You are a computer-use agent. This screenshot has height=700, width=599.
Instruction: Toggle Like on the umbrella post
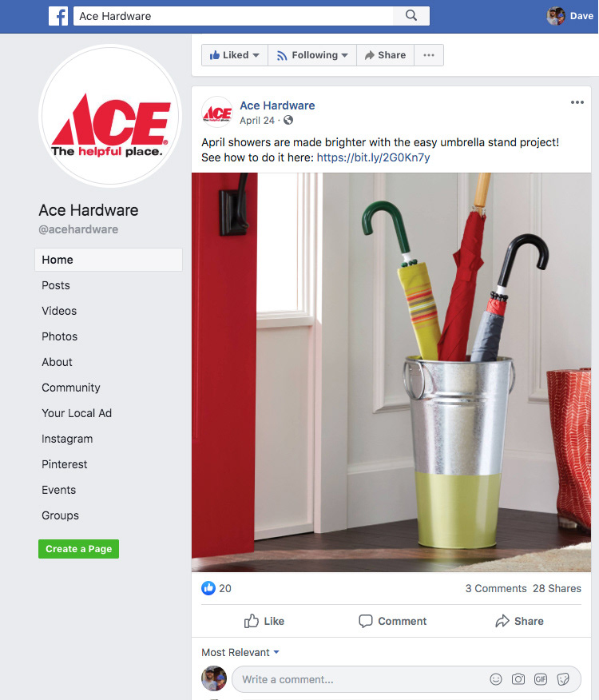[x=264, y=621]
